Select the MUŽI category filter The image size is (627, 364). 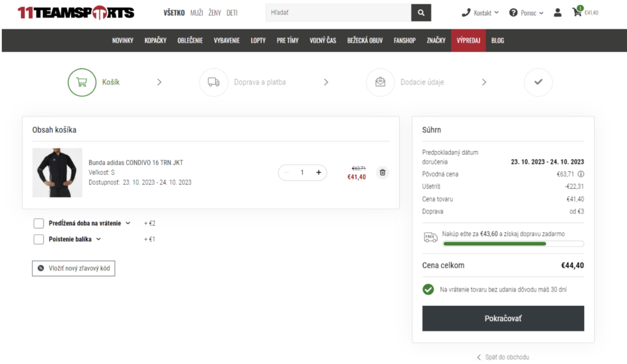pos(197,13)
